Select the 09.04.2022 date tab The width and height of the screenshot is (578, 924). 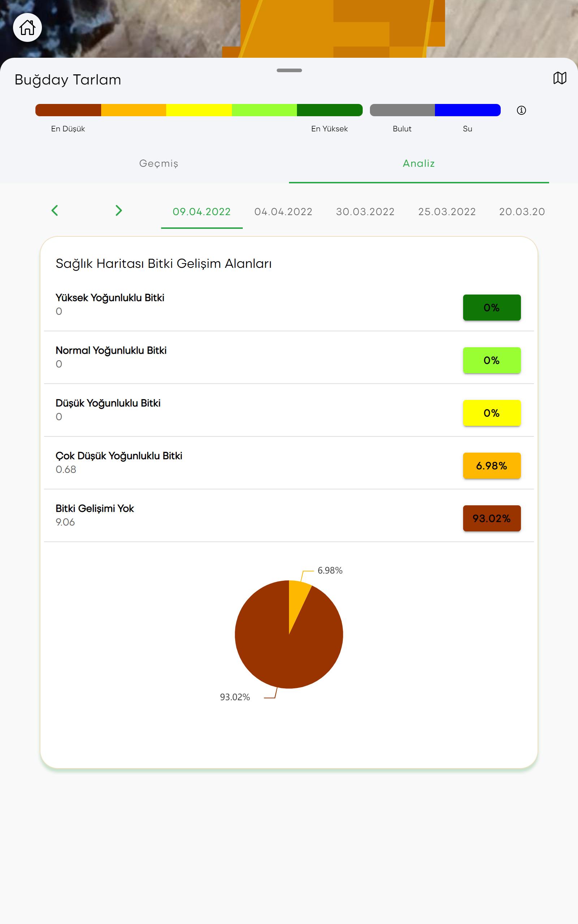[x=202, y=212]
